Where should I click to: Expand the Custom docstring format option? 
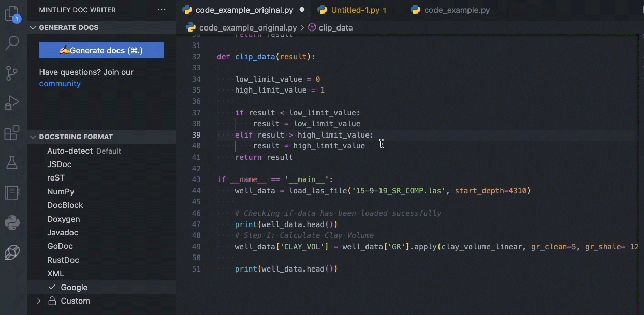pos(38,301)
